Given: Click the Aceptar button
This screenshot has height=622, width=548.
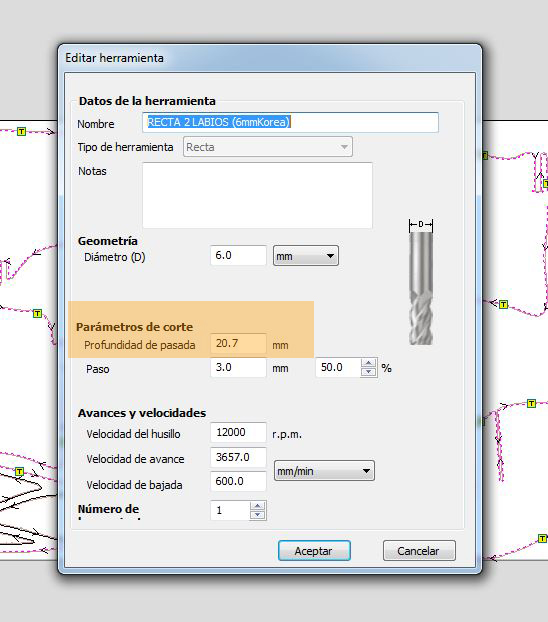Looking at the screenshot, I should click(314, 551).
